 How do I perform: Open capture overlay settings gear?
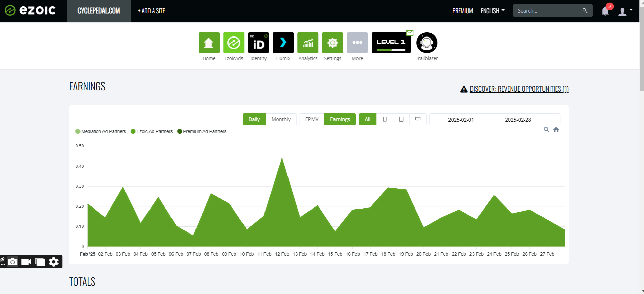(54, 262)
